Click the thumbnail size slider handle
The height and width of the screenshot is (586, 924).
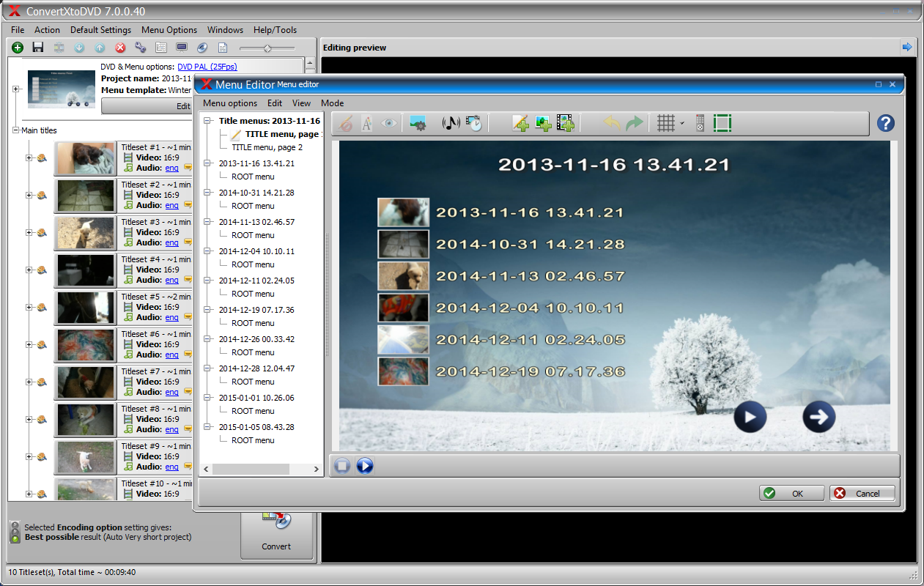click(267, 48)
